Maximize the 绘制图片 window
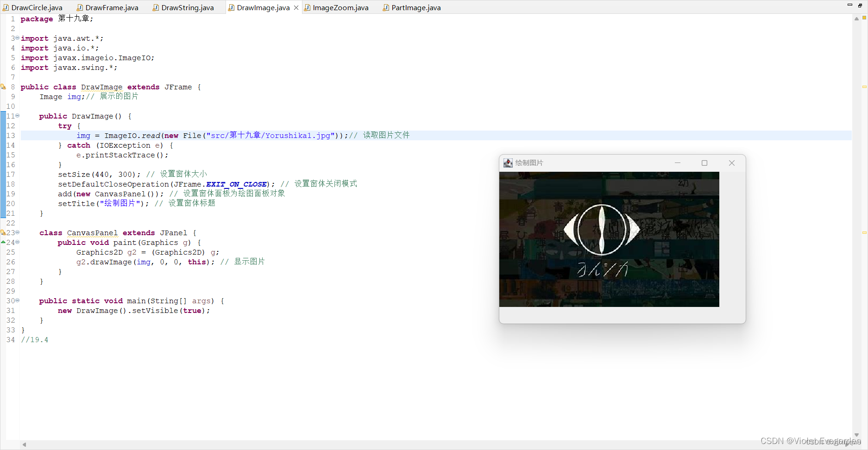Viewport: 868px width, 450px height. tap(704, 163)
